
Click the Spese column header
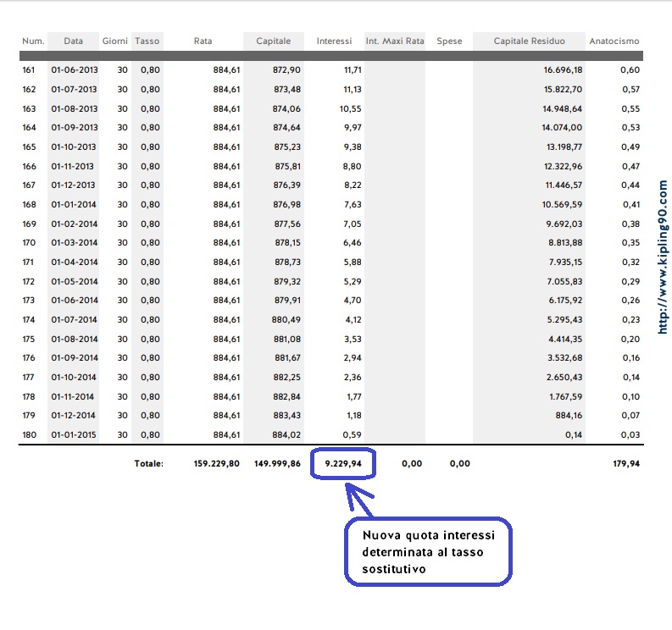pos(449,41)
